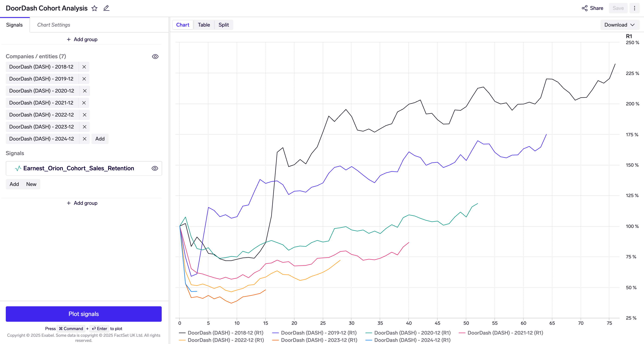The image size is (644, 344).
Task: Open the Download dropdown
Action: [620, 25]
